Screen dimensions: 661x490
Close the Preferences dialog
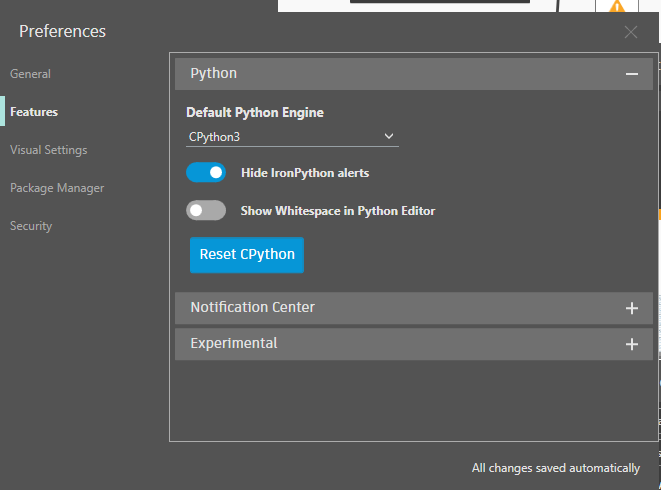click(x=631, y=32)
